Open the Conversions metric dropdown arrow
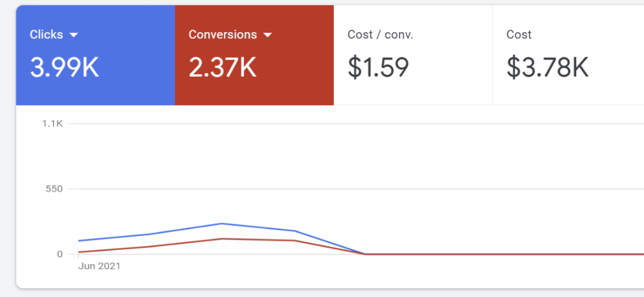The image size is (644, 297). click(x=268, y=35)
